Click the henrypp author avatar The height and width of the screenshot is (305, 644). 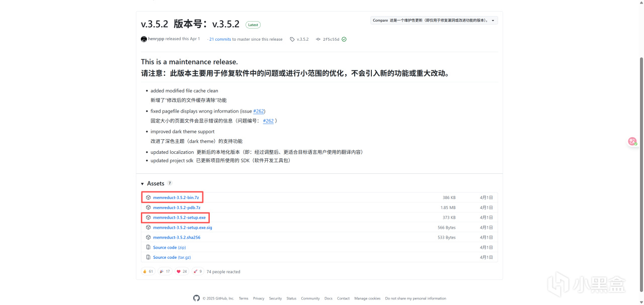[144, 39]
